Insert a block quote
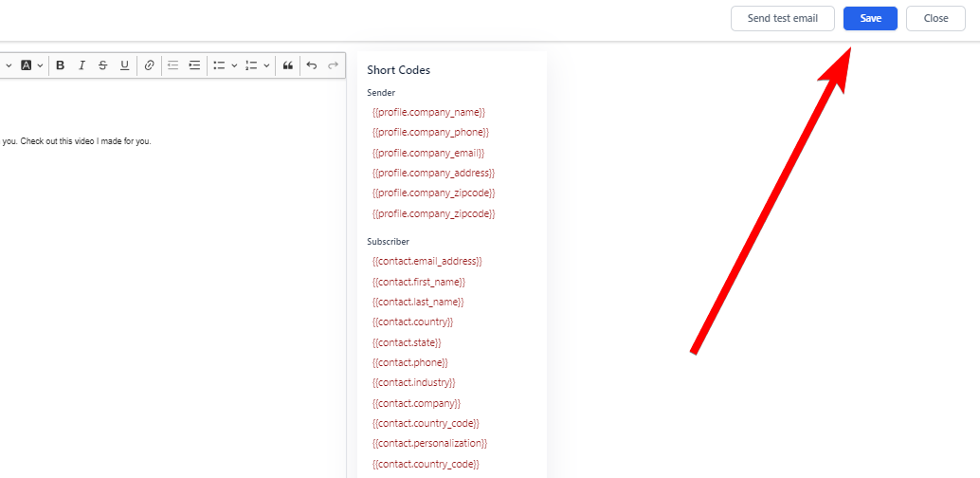This screenshot has width=980, height=478. pyautogui.click(x=288, y=65)
